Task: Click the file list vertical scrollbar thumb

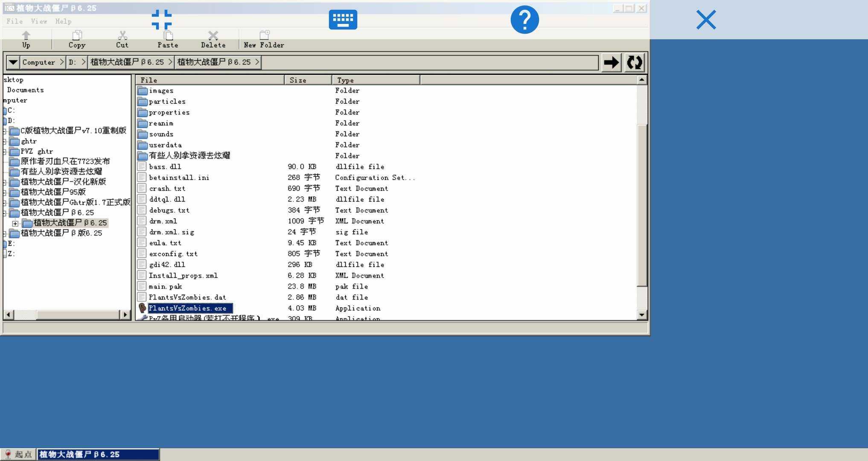Action: coord(641,205)
